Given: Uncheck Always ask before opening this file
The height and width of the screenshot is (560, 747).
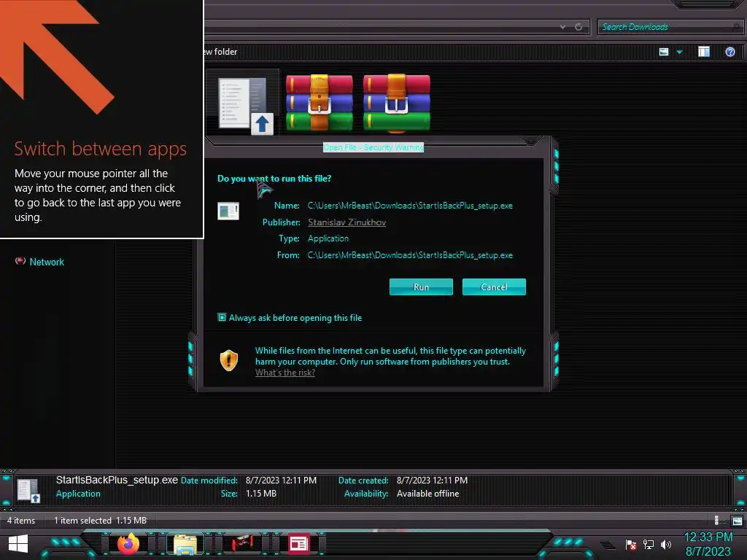Looking at the screenshot, I should (222, 317).
